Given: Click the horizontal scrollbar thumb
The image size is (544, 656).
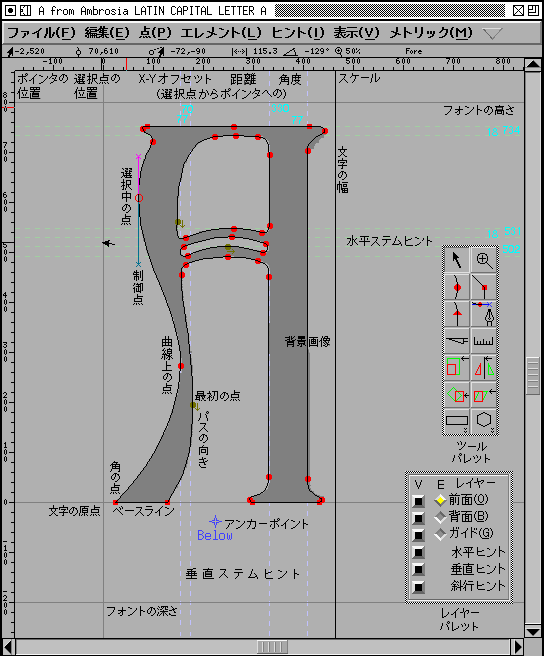Looking at the screenshot, I should click(272, 647).
